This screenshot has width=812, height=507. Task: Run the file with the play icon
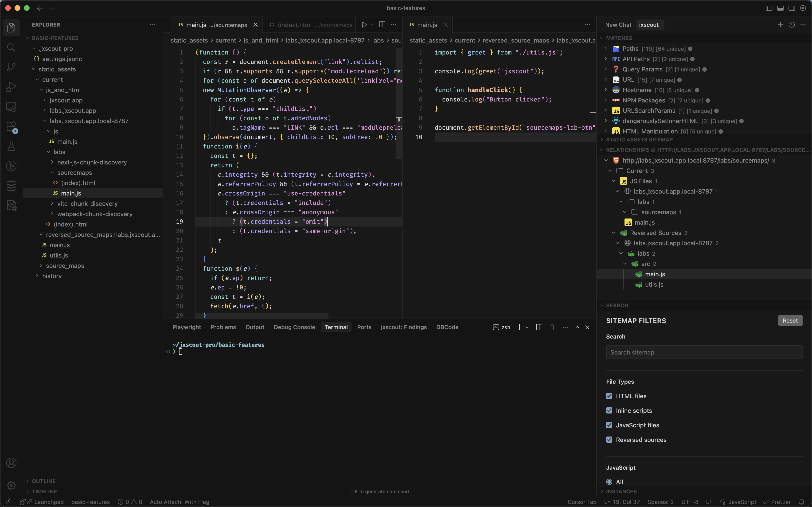coord(364,25)
